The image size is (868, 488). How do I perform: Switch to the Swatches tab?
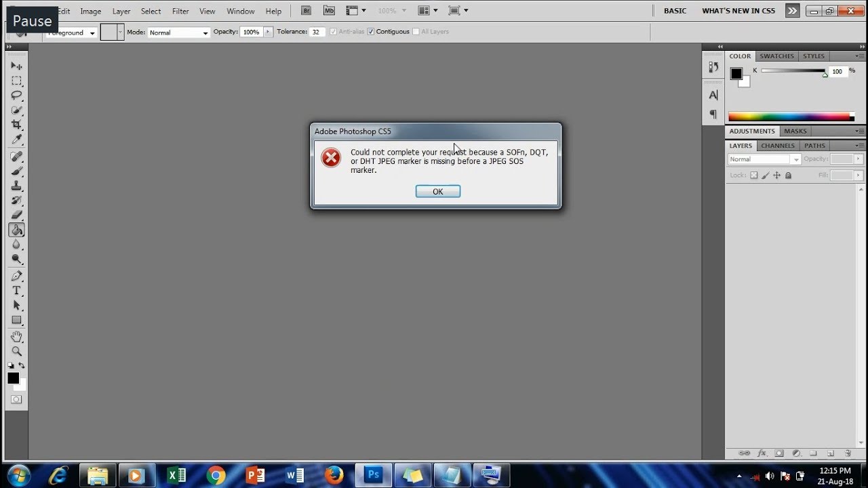click(x=776, y=56)
